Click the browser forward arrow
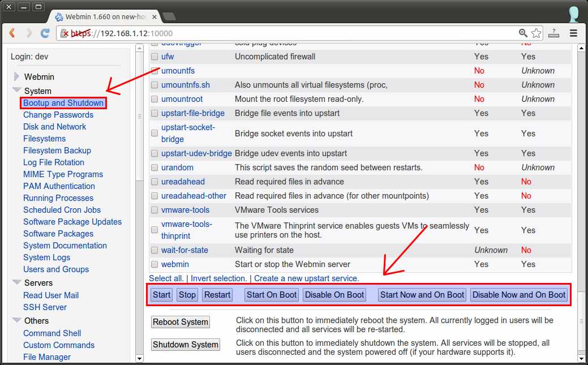 click(x=29, y=33)
